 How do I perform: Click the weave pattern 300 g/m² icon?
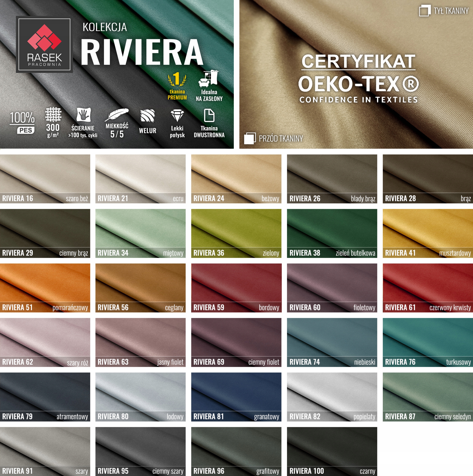pyautogui.click(x=53, y=114)
